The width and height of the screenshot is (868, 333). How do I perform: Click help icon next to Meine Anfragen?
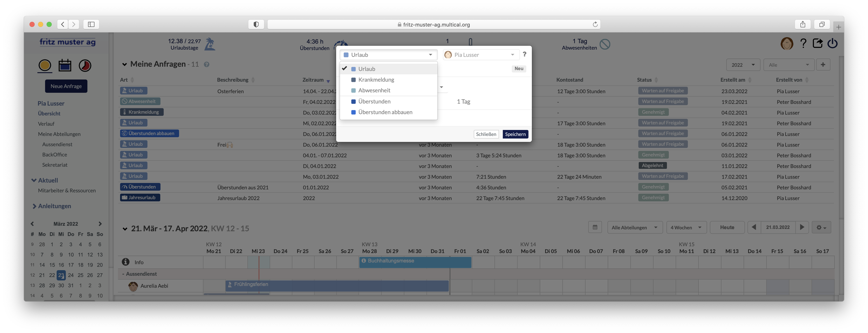click(207, 64)
